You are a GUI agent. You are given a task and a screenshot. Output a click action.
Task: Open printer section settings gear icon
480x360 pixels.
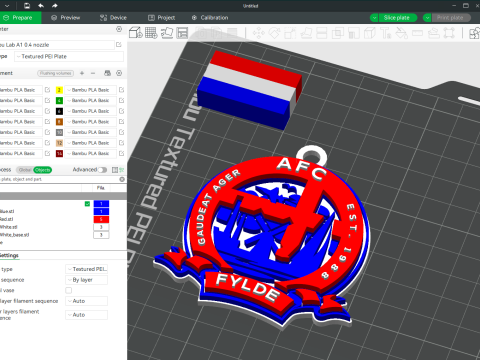[x=119, y=29]
